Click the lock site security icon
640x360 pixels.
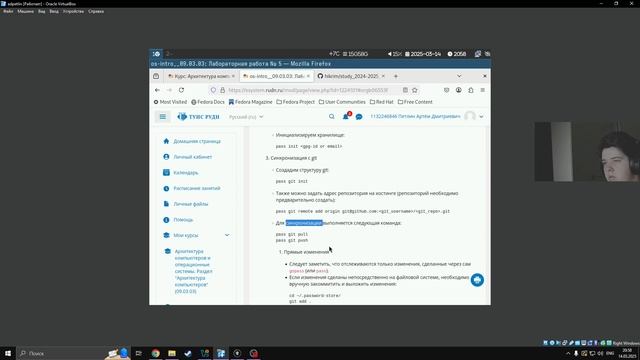click(x=222, y=90)
